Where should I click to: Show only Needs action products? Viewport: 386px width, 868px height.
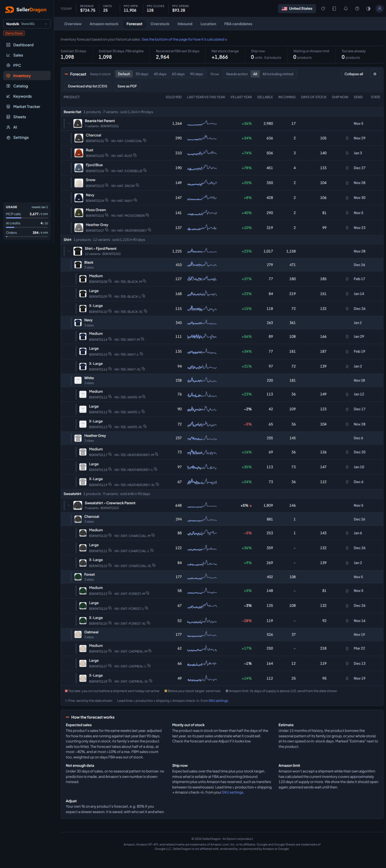tap(237, 74)
